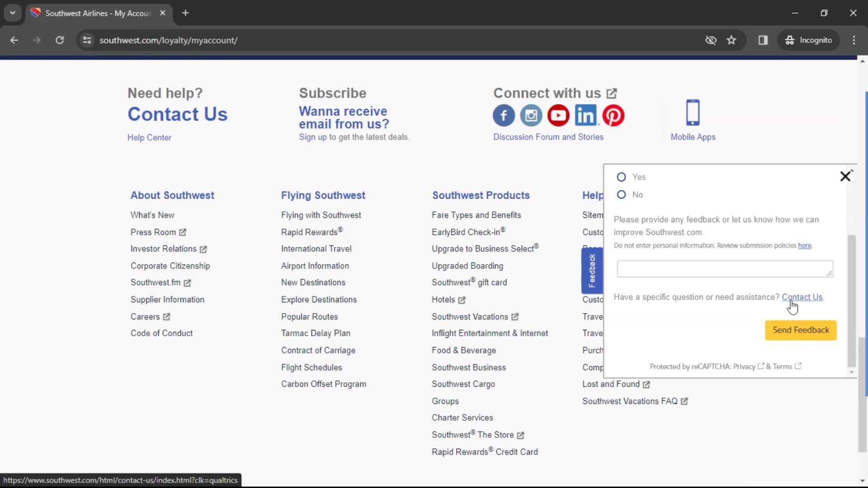Open Code of Conduct link
Screen dimensions: 868x488
click(161, 333)
